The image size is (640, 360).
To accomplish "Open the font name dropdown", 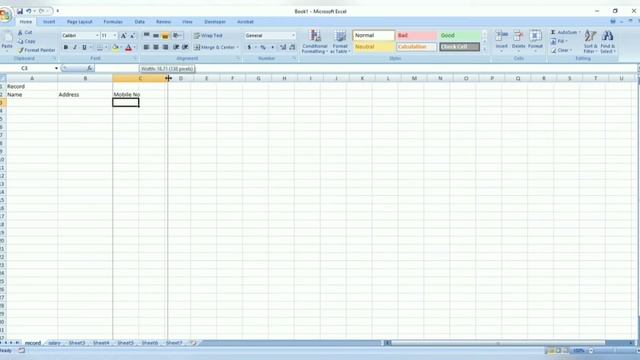I will 98,36.
